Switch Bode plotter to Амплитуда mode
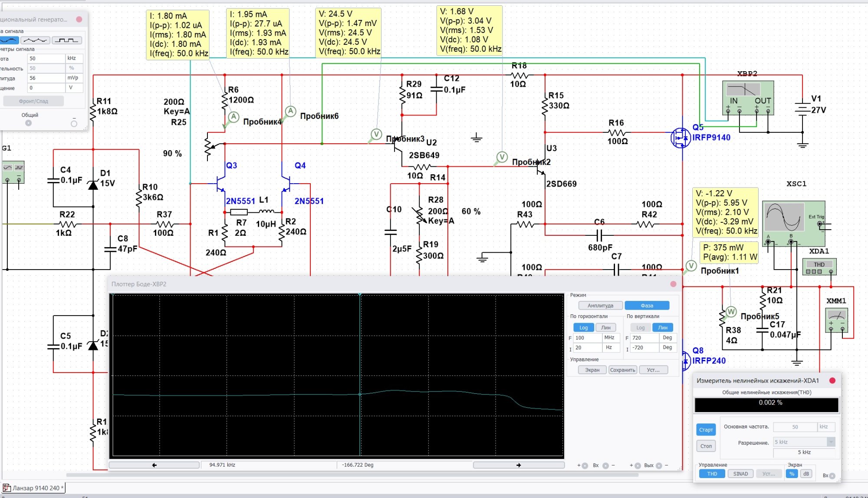This screenshot has height=498, width=868. [600, 306]
